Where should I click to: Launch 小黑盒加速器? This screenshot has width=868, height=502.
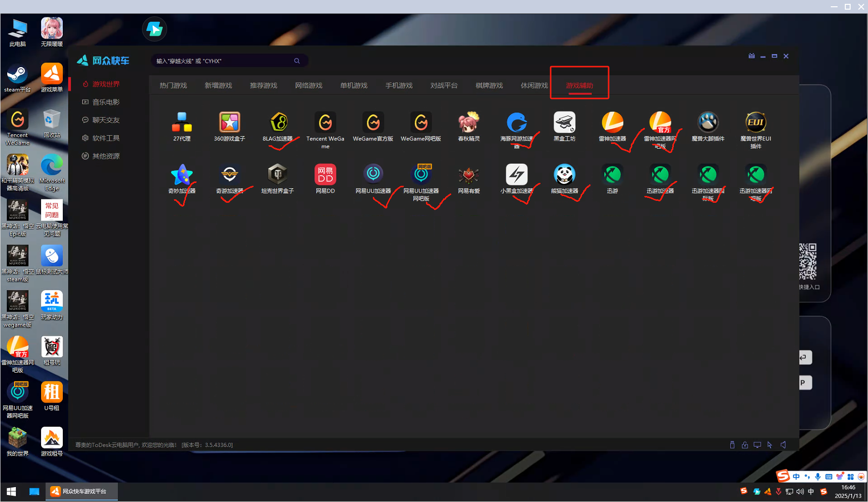516,175
